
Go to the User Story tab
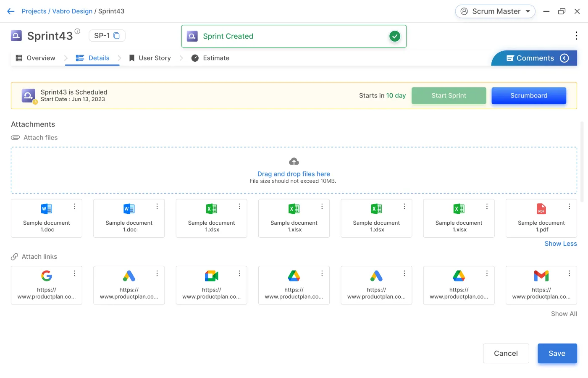tap(150, 58)
